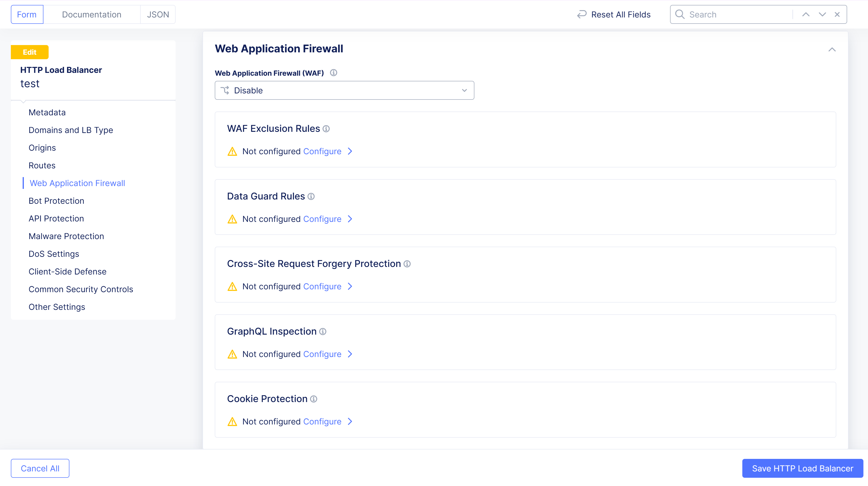Collapse the Web Application Firewall section
Screen dimensions: 868x486
832,50
